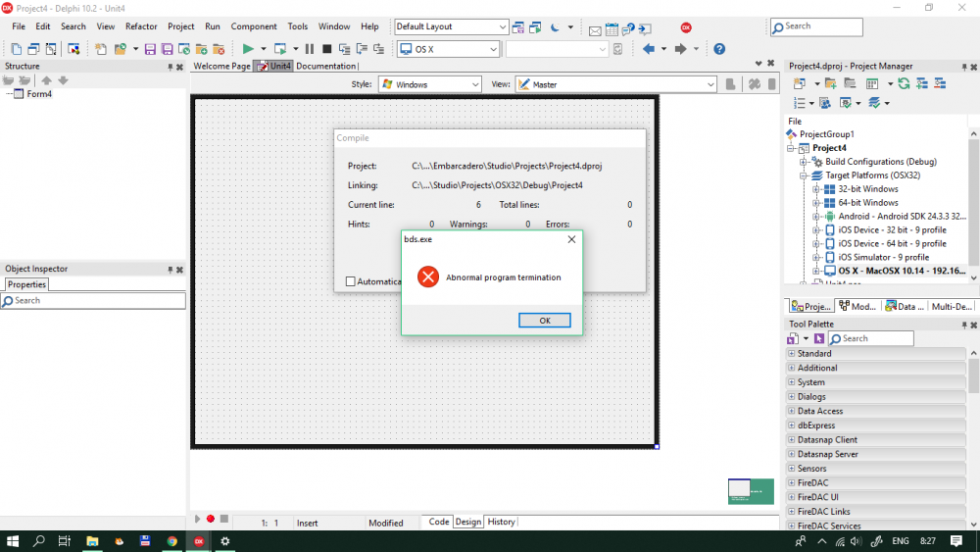Click the Remove file from project icon
Screen dimensions: 980x552
(219, 49)
